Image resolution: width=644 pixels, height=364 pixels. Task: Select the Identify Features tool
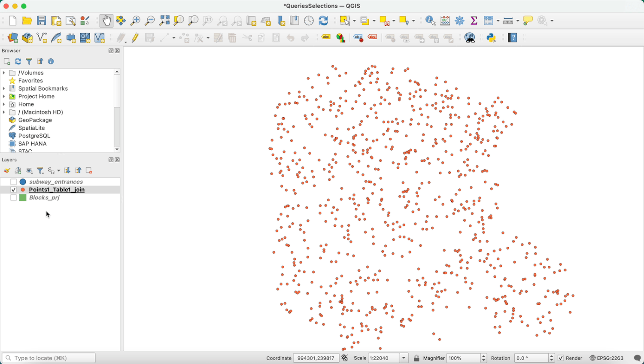coord(430,20)
